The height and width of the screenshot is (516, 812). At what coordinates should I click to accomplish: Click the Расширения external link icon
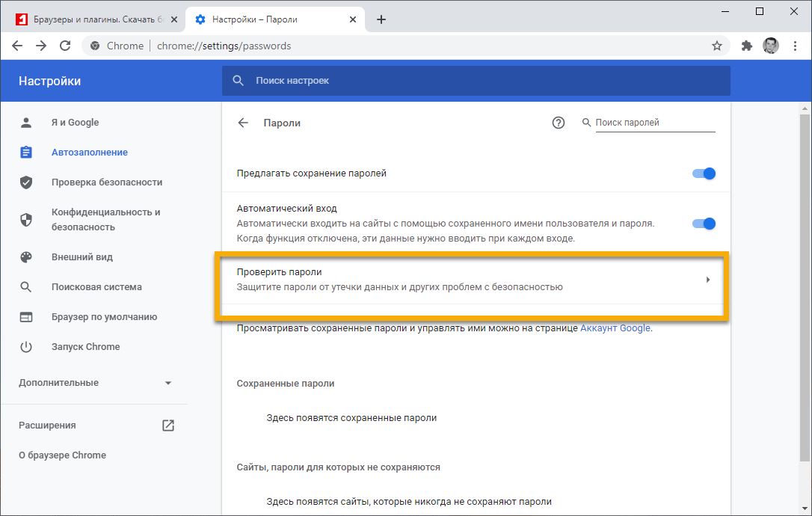click(168, 426)
